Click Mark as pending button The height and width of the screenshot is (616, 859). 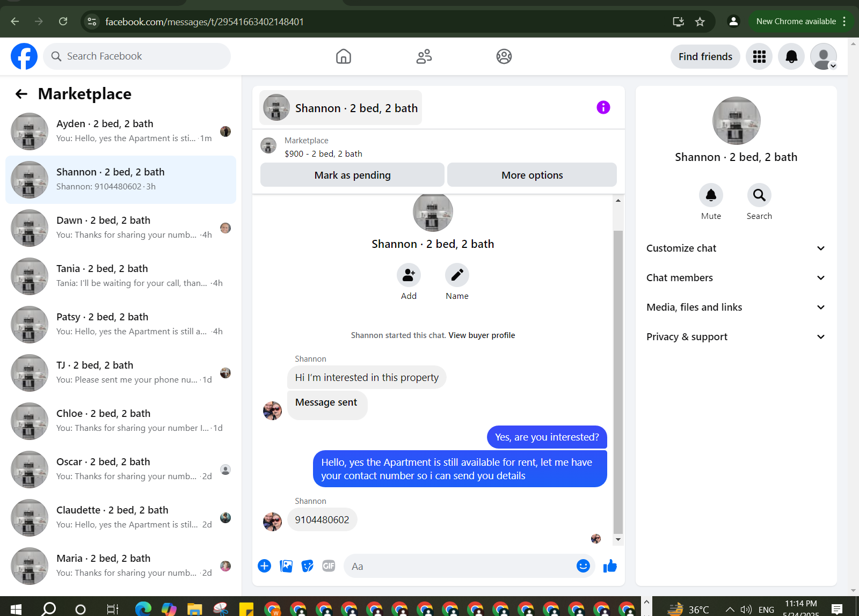[x=352, y=175]
